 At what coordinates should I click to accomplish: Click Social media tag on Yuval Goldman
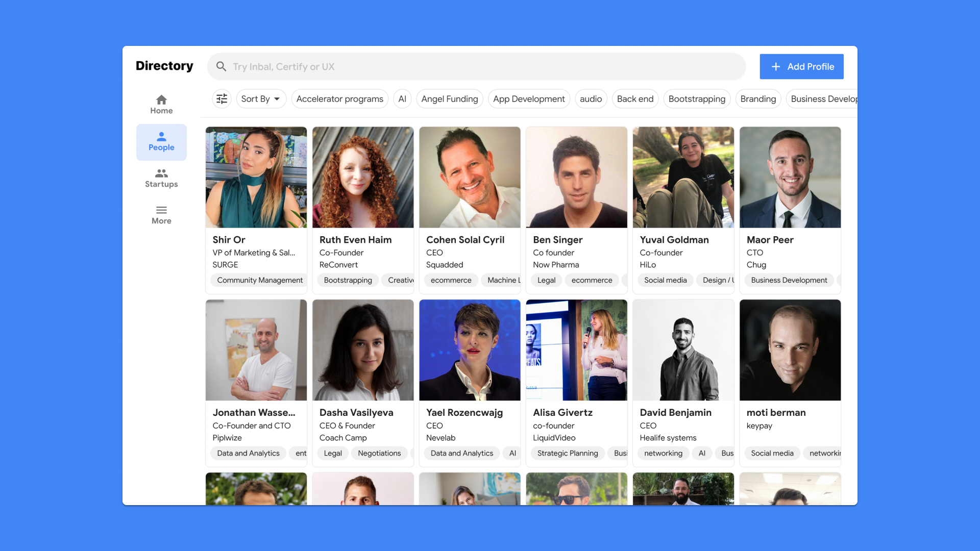[665, 280]
